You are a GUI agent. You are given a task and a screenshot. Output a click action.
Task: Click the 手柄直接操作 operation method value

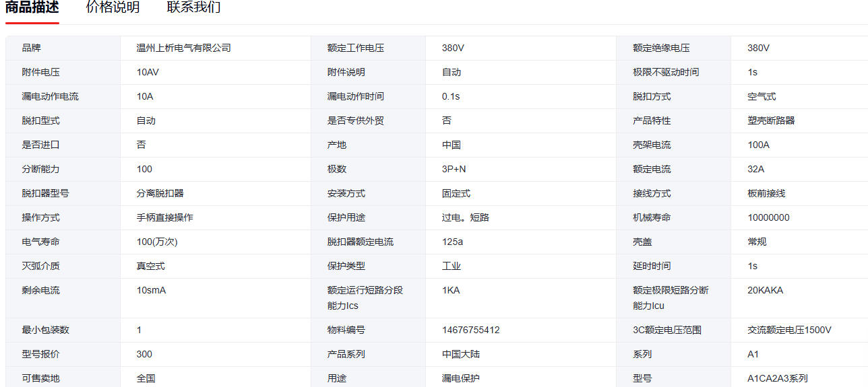pos(164,217)
